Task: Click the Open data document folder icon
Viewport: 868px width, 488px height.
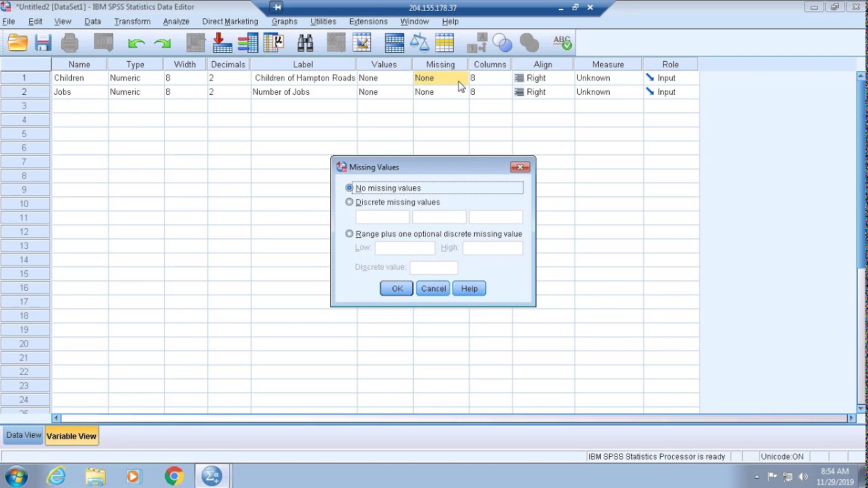Action: 18,43
